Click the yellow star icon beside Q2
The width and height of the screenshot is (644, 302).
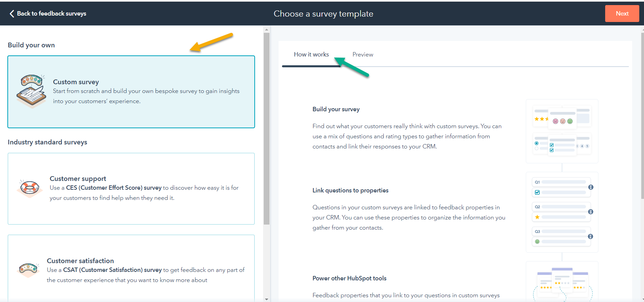(x=537, y=217)
